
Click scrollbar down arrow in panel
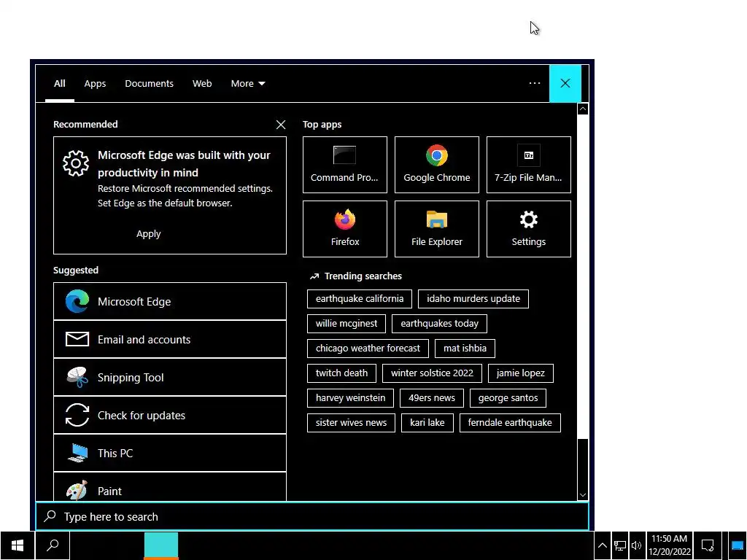pyautogui.click(x=583, y=495)
